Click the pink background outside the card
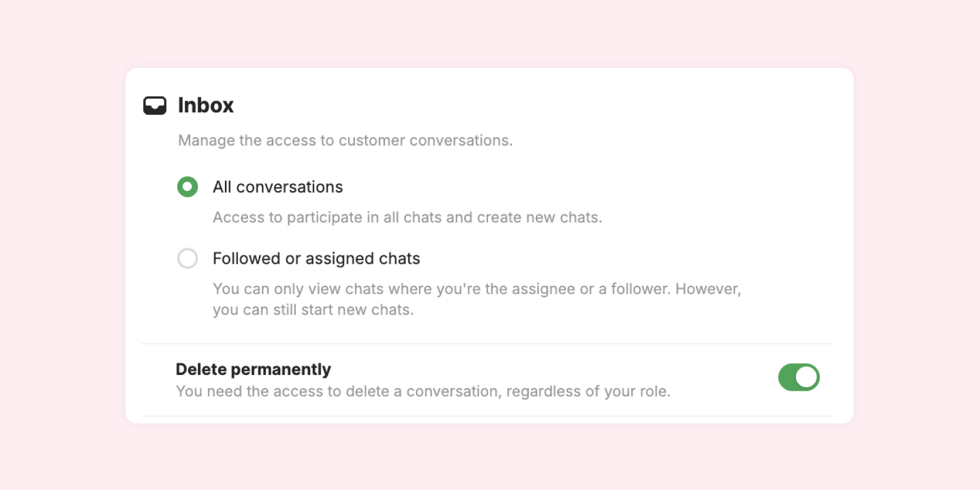980x490 pixels. [x=63, y=251]
